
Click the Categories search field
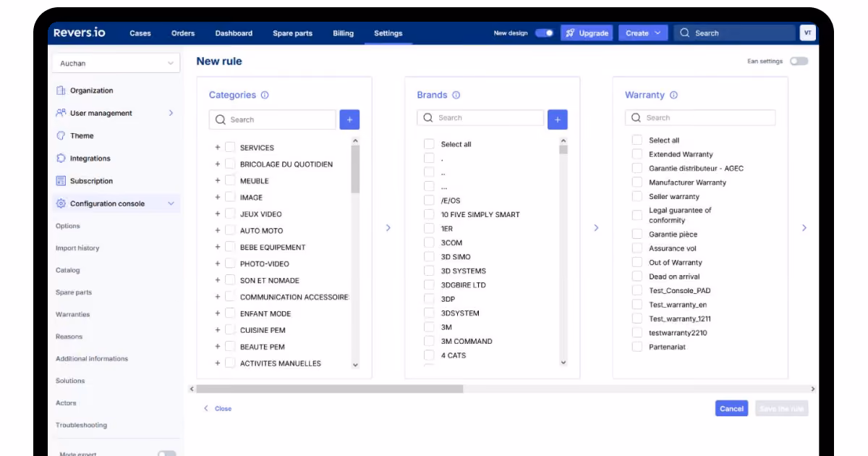(x=273, y=119)
